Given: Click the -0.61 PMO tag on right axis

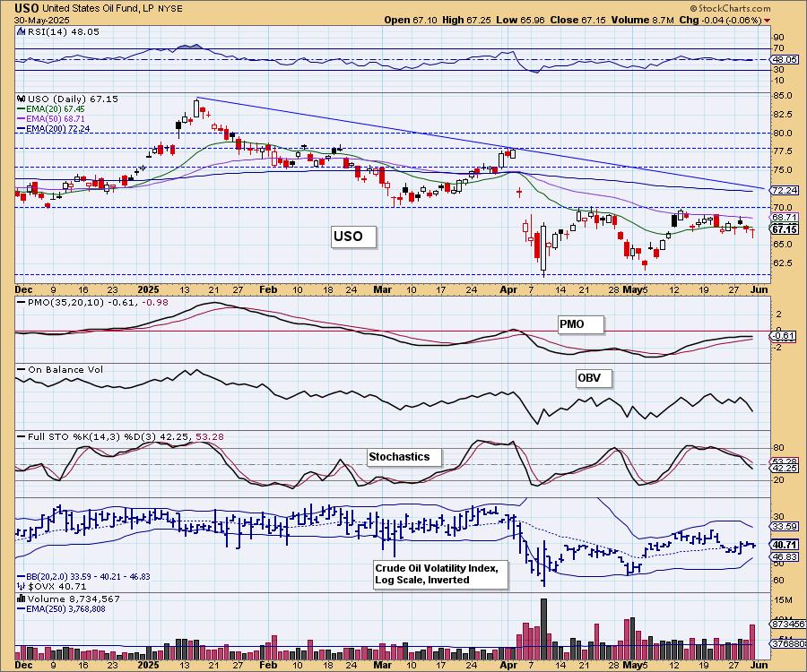Looking at the screenshot, I should click(785, 336).
